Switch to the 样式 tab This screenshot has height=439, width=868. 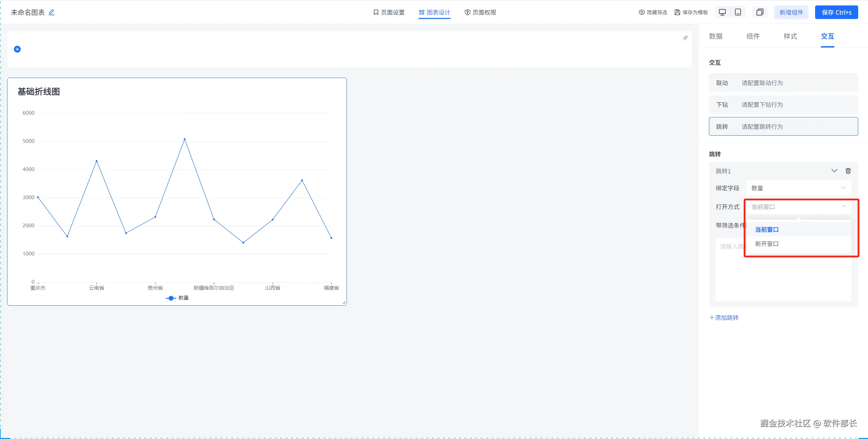coord(790,36)
